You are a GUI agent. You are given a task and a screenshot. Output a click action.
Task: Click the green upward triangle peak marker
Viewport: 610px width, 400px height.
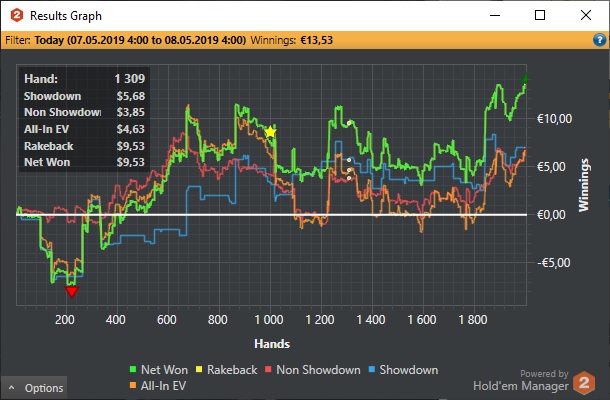coord(525,78)
